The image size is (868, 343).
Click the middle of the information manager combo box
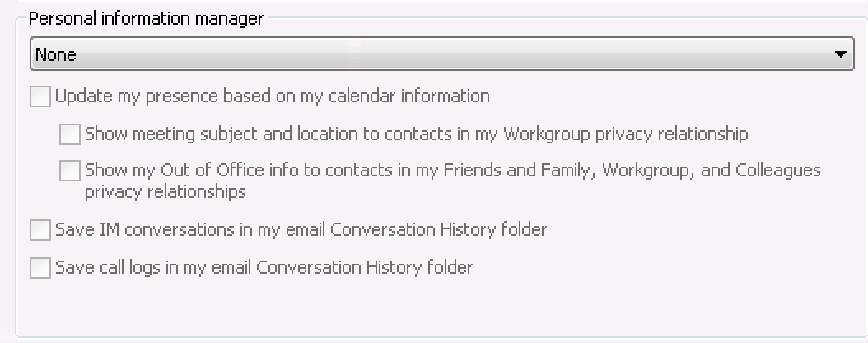(x=441, y=55)
